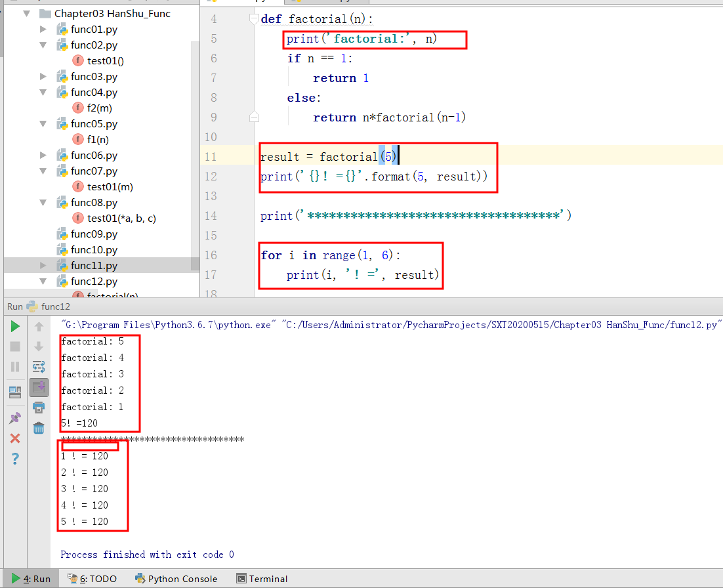Screen dimensions: 723x588
Task: Click the func12.py file path link in console
Action: click(502, 325)
